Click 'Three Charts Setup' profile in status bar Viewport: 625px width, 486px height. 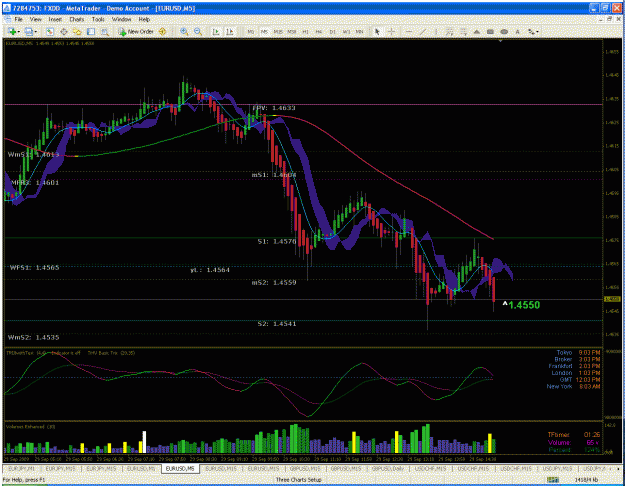pyautogui.click(x=299, y=480)
